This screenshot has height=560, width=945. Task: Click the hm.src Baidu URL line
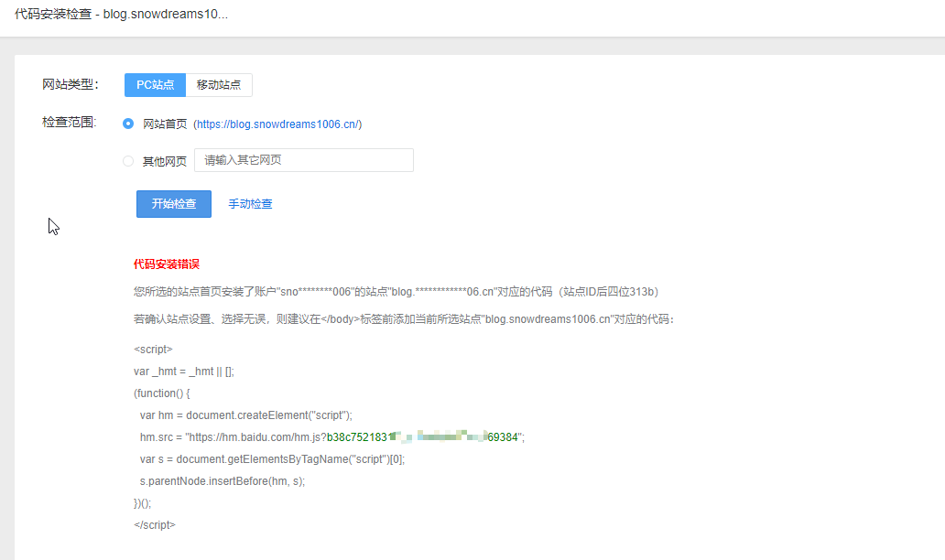(331, 437)
